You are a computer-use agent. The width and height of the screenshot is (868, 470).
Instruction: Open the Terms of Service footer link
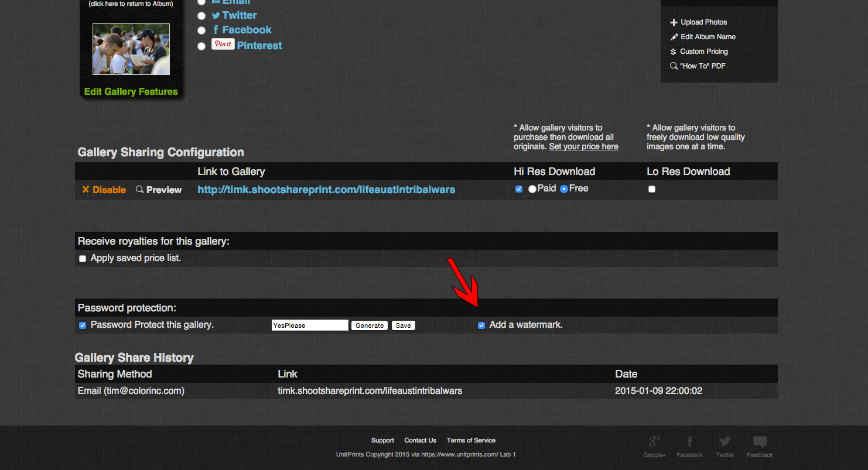pos(471,440)
